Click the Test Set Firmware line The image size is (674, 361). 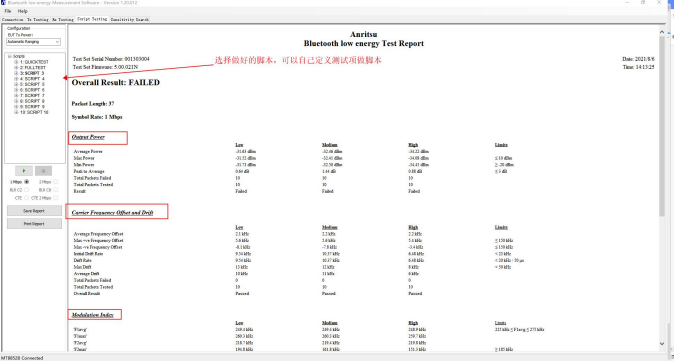105,67
